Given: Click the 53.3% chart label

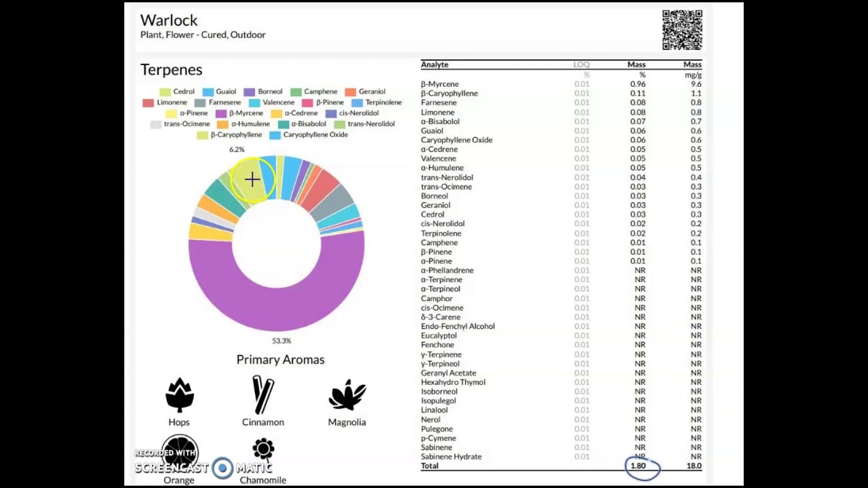Looking at the screenshot, I should [x=281, y=341].
